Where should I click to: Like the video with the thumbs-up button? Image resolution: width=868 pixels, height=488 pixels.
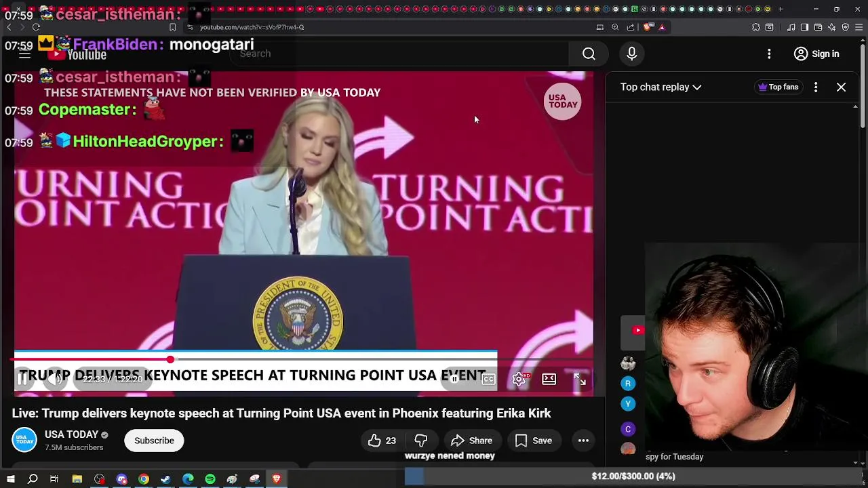(382, 441)
